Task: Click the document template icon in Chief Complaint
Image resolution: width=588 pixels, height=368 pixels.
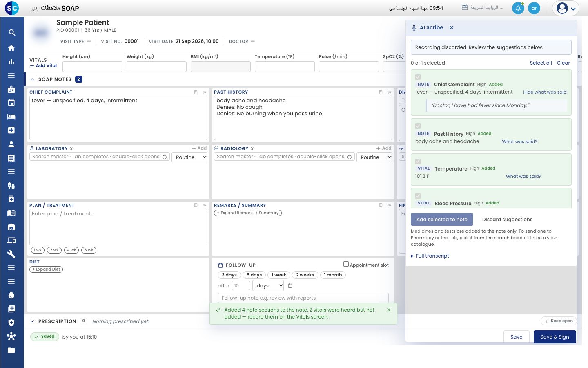Action: 196,92
